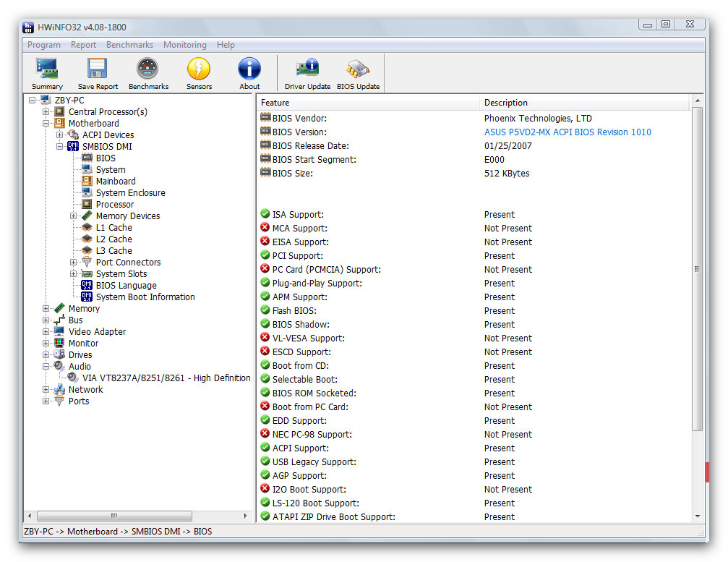Viewport: 728px width, 562px height.
Task: Sort by the Feature column header
Action: coord(368,103)
